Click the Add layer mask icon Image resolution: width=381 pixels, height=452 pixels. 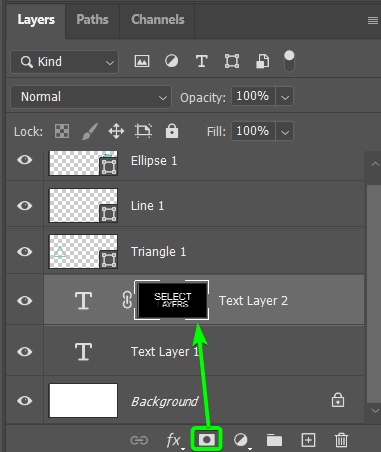click(x=207, y=440)
